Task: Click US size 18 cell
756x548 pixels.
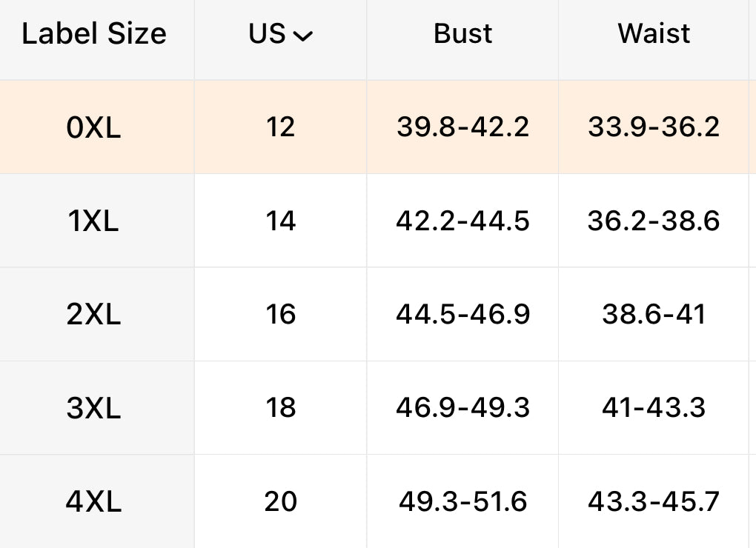Action: point(281,407)
